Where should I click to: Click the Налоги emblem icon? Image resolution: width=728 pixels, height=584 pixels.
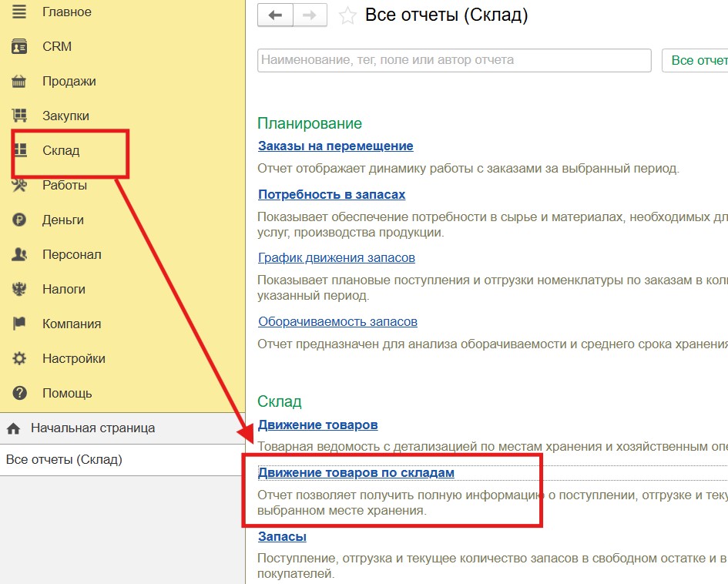tap(19, 290)
